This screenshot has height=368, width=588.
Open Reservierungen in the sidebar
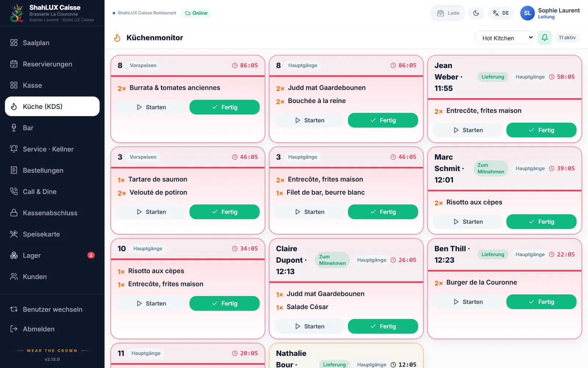pos(52,64)
